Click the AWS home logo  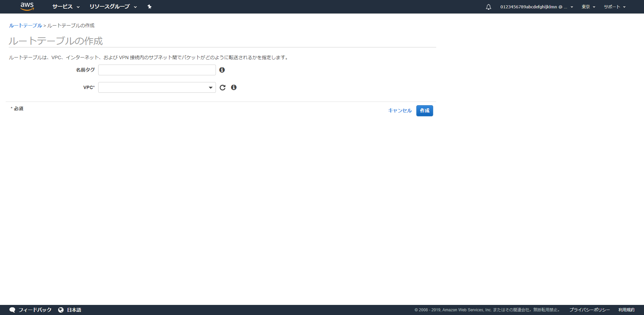(x=27, y=7)
